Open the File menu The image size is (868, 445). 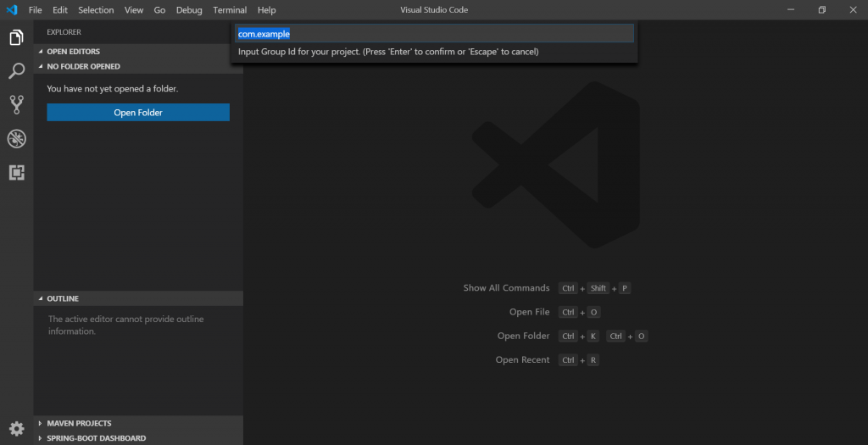tap(35, 10)
